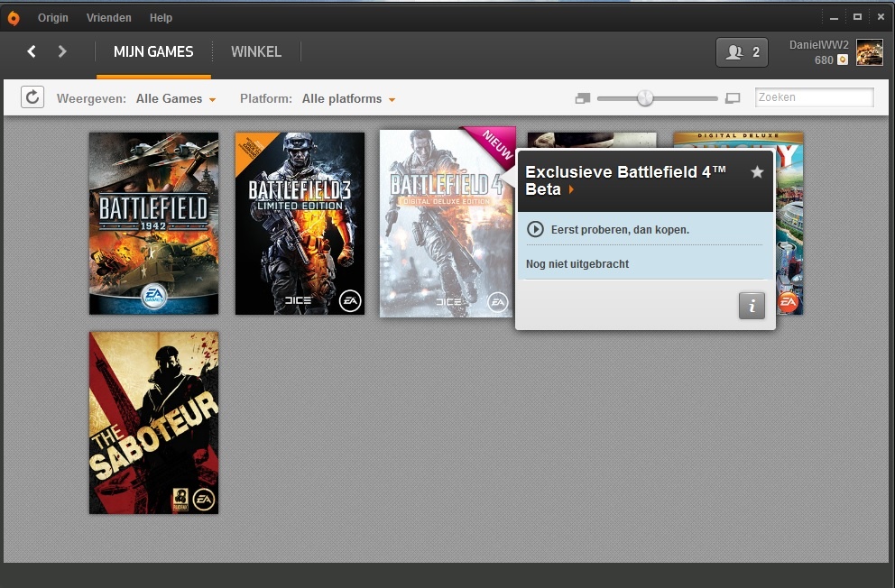The image size is (895, 588).
Task: Open the Help menu
Action: coord(161,18)
